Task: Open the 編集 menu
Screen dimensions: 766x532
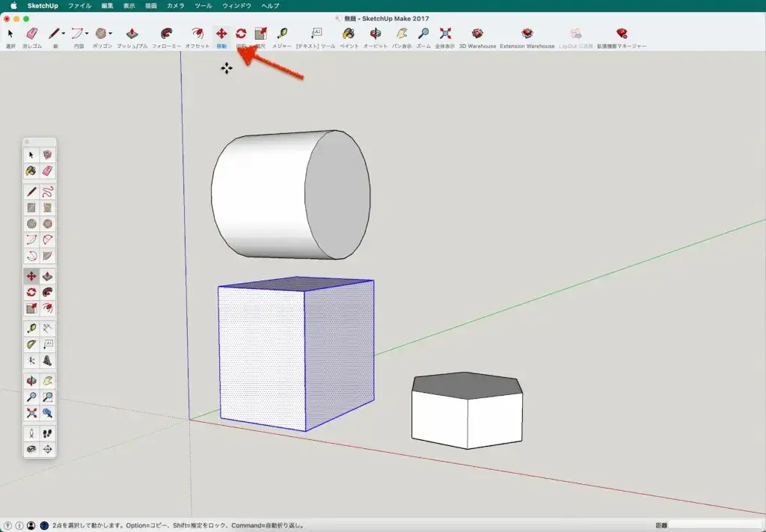Action: tap(108, 6)
